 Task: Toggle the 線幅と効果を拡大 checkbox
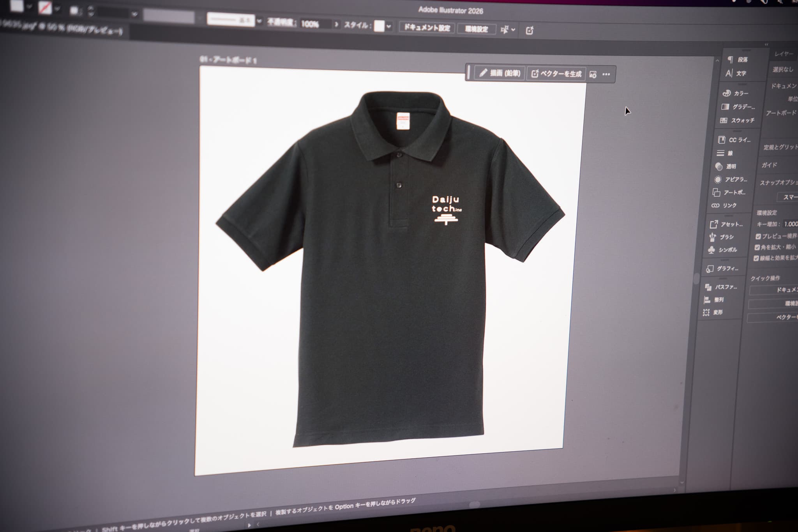click(756, 258)
